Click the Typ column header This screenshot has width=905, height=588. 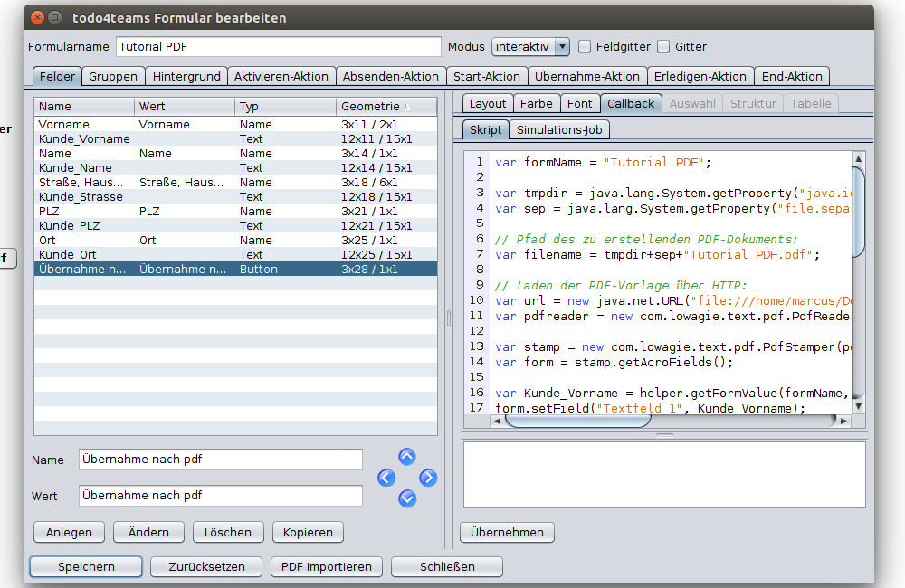click(286, 106)
